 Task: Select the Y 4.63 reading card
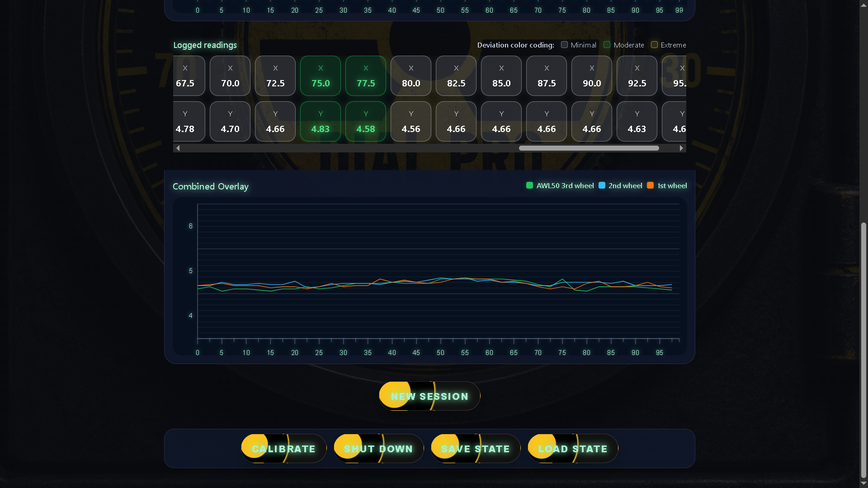click(637, 122)
